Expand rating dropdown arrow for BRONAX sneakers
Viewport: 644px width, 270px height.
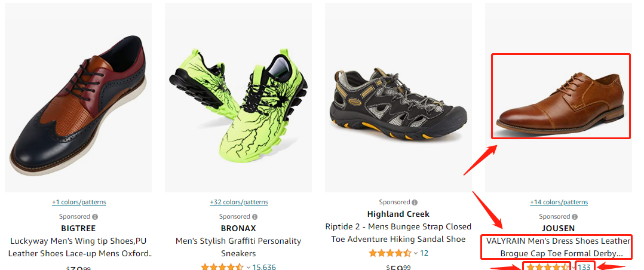coord(248,268)
